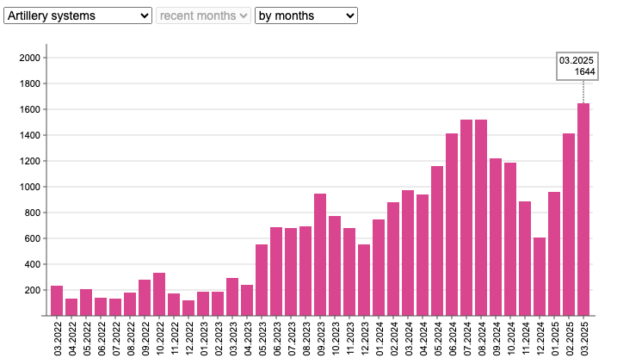The height and width of the screenshot is (364, 617).
Task: Click the 03.2025 x-axis date label
Action: coord(584,339)
